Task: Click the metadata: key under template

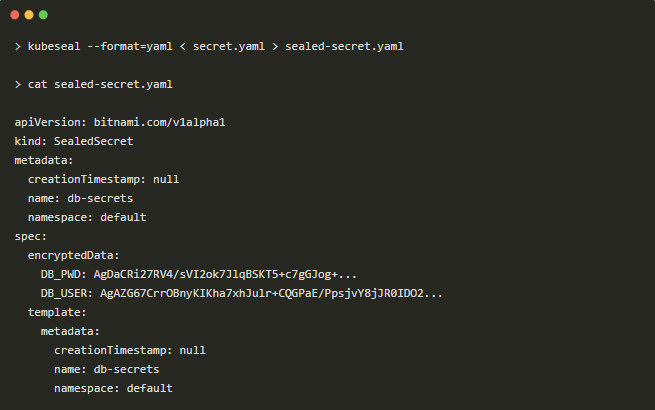Action: [x=70, y=331]
